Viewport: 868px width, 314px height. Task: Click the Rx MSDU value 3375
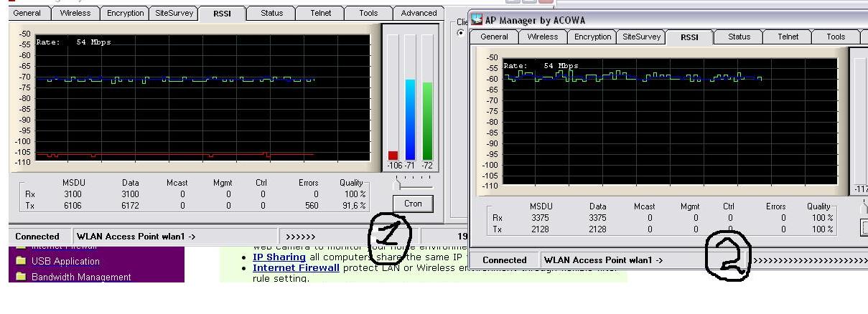pos(539,218)
